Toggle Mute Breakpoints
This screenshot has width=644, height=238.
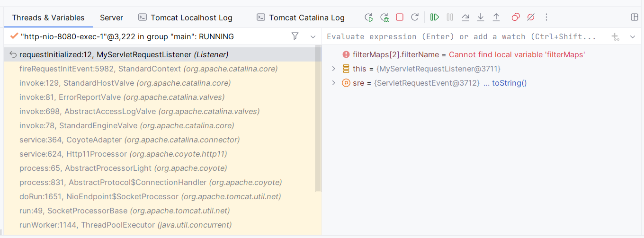[x=531, y=18]
